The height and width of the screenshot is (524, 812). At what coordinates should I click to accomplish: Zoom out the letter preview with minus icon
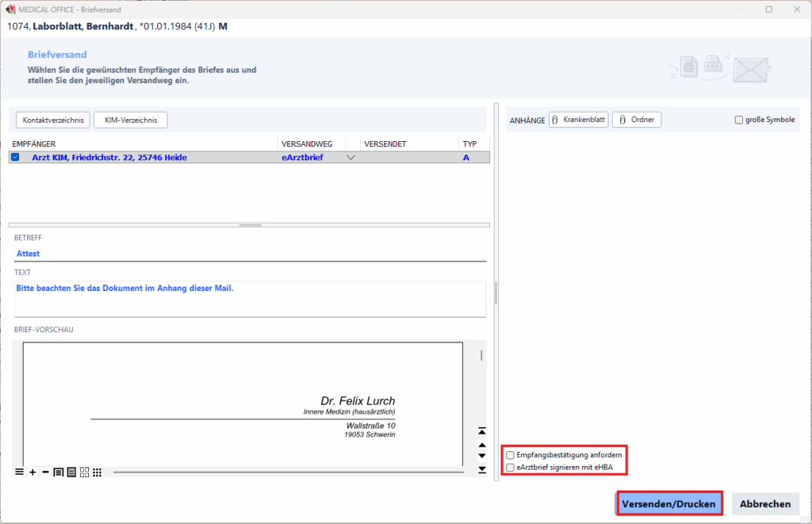[45, 472]
